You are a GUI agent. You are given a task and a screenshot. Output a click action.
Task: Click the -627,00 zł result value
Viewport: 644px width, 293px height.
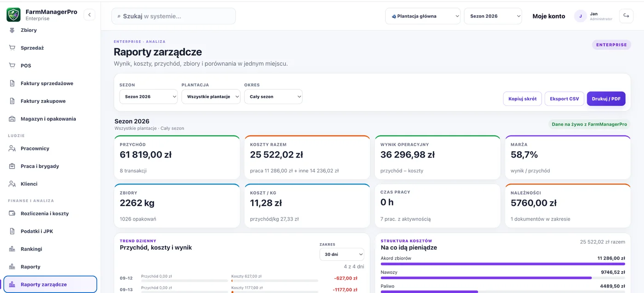click(x=346, y=278)
